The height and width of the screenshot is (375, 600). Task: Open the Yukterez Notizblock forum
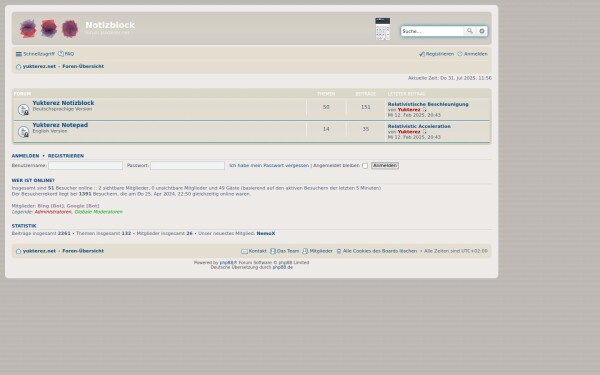pos(63,103)
